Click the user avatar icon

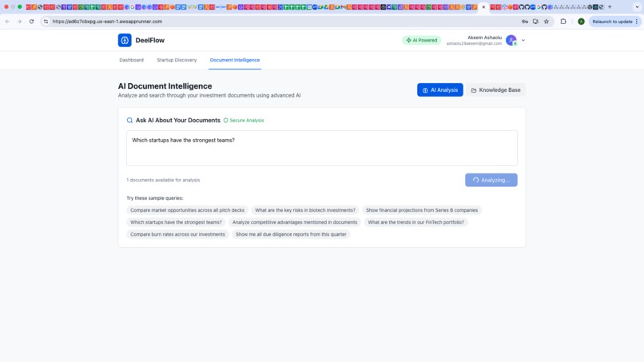coord(511,40)
